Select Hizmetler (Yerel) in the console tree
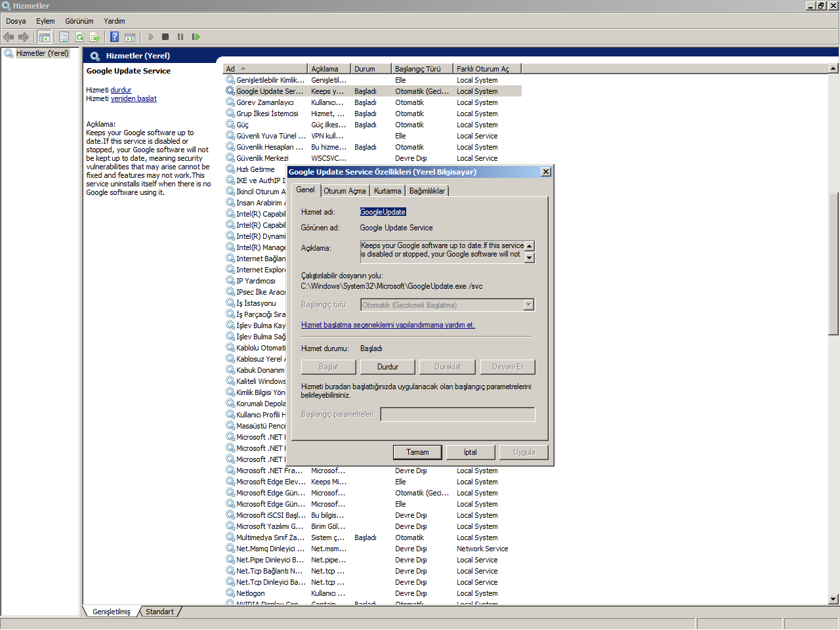This screenshot has width=840, height=630. pos(42,53)
